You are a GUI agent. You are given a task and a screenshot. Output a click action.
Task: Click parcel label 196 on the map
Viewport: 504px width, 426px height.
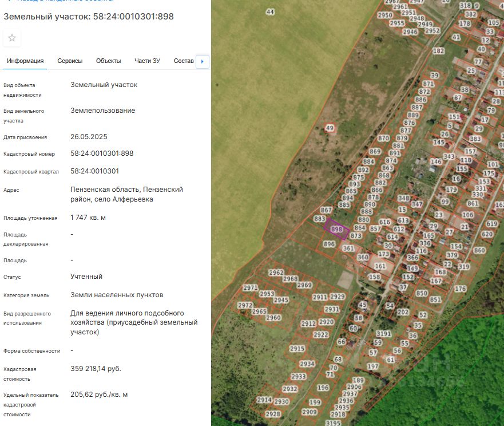pos(323,388)
